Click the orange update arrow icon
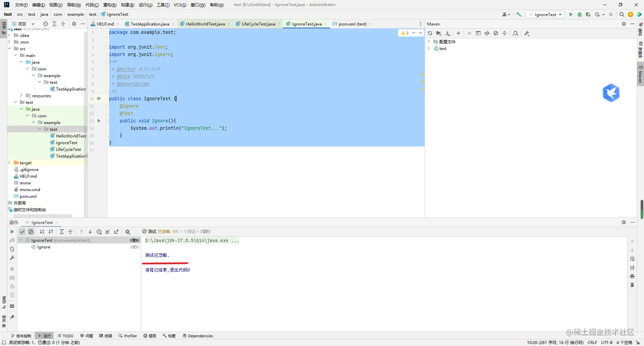This screenshot has width=644, height=346. pos(630,14)
